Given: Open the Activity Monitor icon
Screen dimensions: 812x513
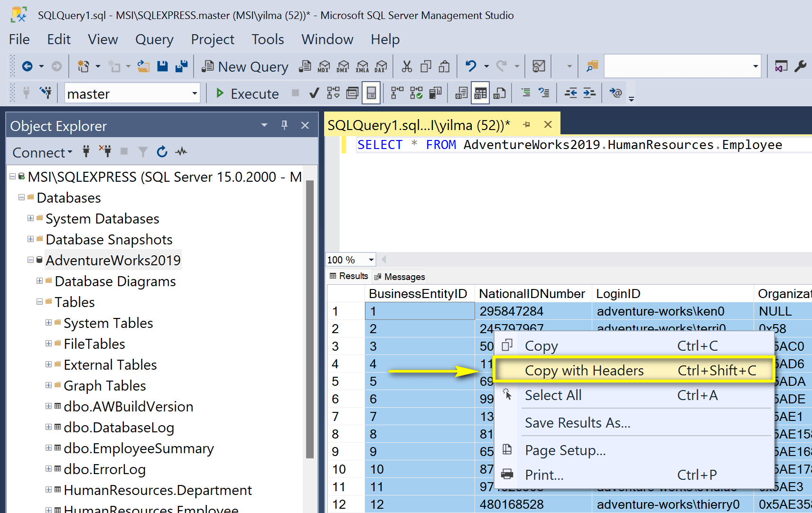Looking at the screenshot, I should coord(539,66).
